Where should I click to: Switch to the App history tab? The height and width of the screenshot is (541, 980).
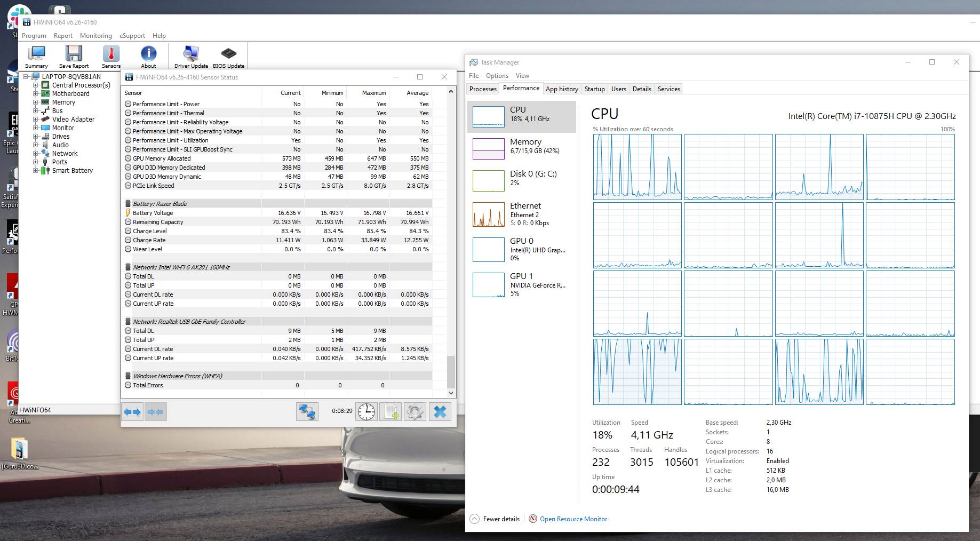(x=562, y=89)
